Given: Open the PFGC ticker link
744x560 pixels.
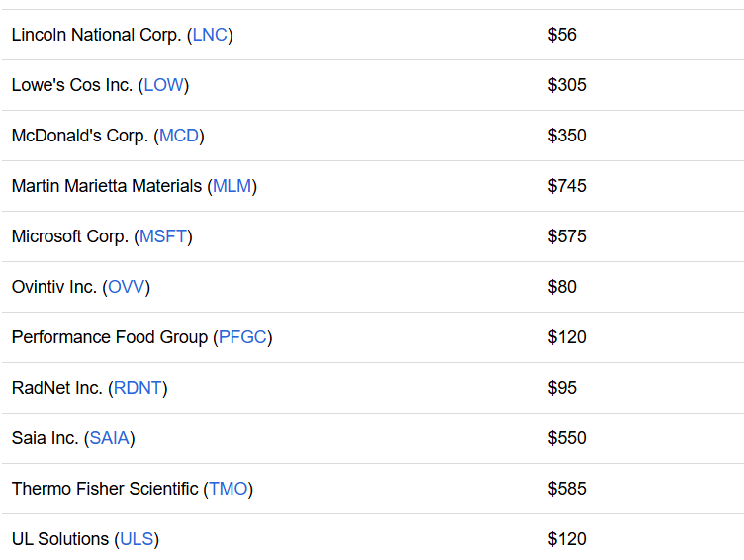Looking at the screenshot, I should [242, 337].
